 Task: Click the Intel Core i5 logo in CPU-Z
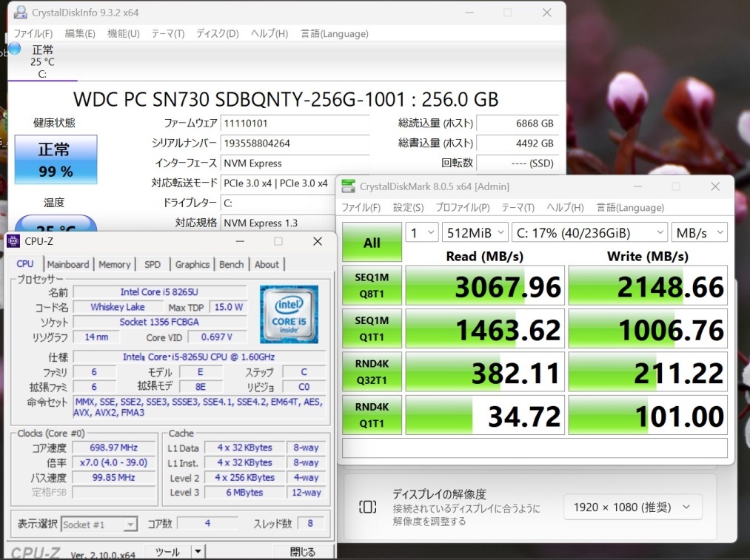pyautogui.click(x=289, y=314)
